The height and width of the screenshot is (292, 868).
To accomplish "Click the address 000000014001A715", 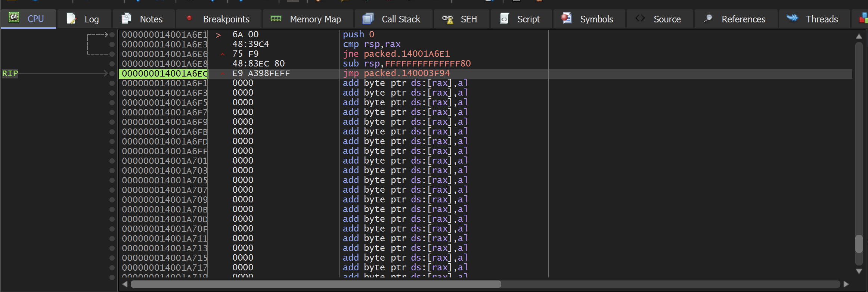I will click(165, 258).
